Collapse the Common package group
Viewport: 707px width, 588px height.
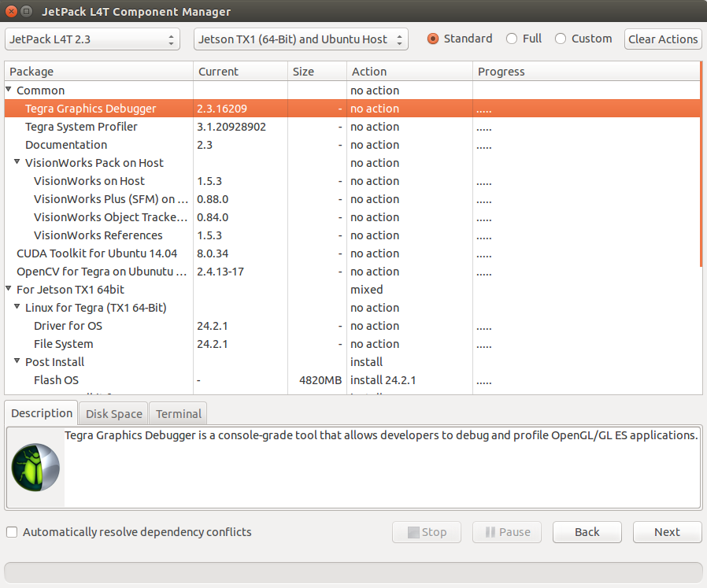(x=9, y=90)
